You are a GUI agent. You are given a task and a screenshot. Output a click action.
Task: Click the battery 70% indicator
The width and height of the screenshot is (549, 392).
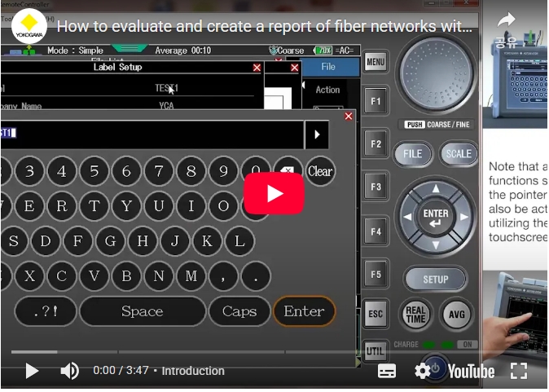click(x=323, y=51)
